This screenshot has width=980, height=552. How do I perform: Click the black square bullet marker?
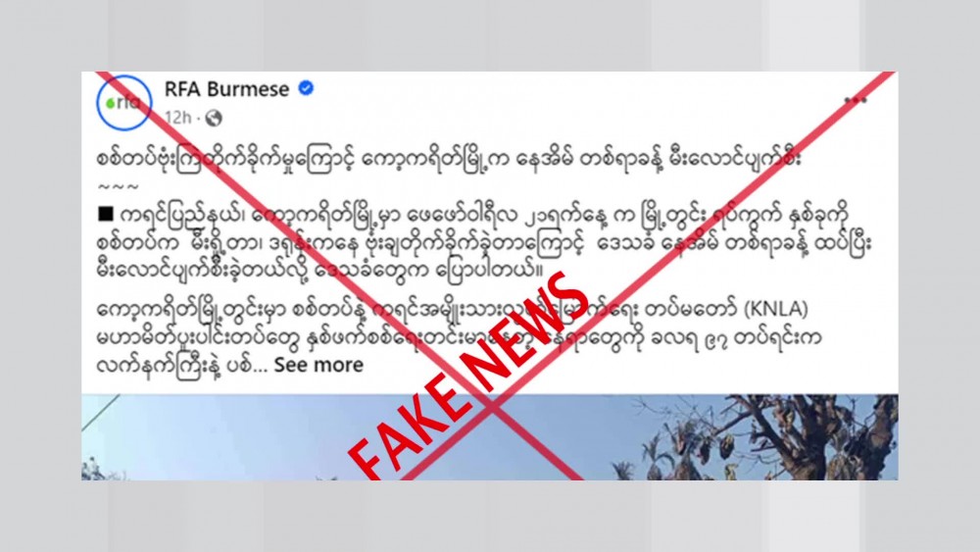click(106, 214)
